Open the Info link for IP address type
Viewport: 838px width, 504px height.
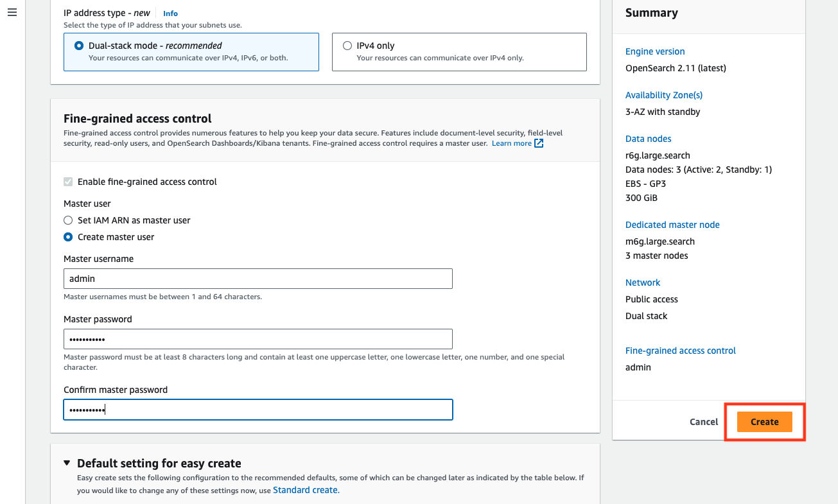click(170, 12)
